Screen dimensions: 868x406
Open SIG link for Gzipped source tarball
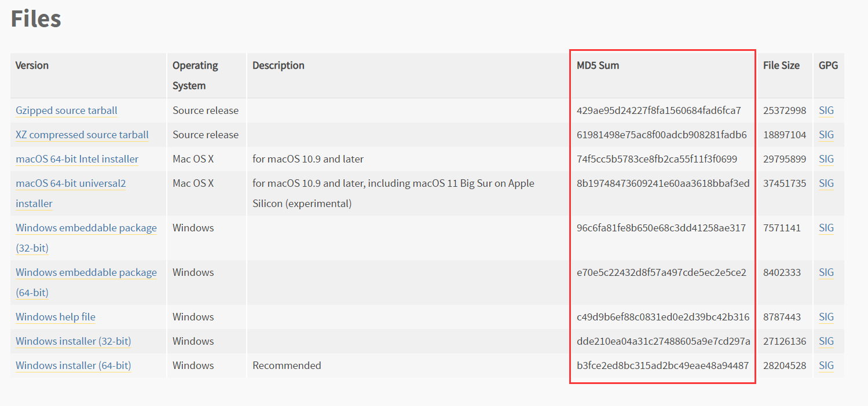[826, 110]
